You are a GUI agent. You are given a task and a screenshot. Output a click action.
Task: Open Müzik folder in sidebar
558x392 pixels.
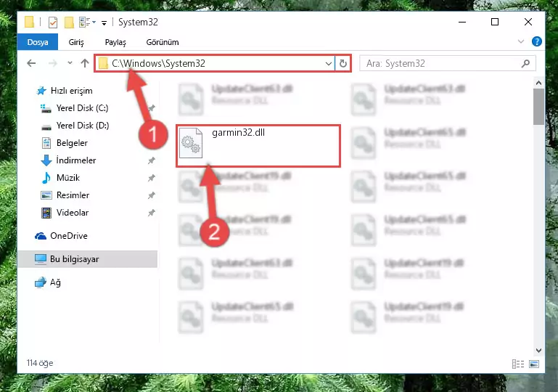68,178
